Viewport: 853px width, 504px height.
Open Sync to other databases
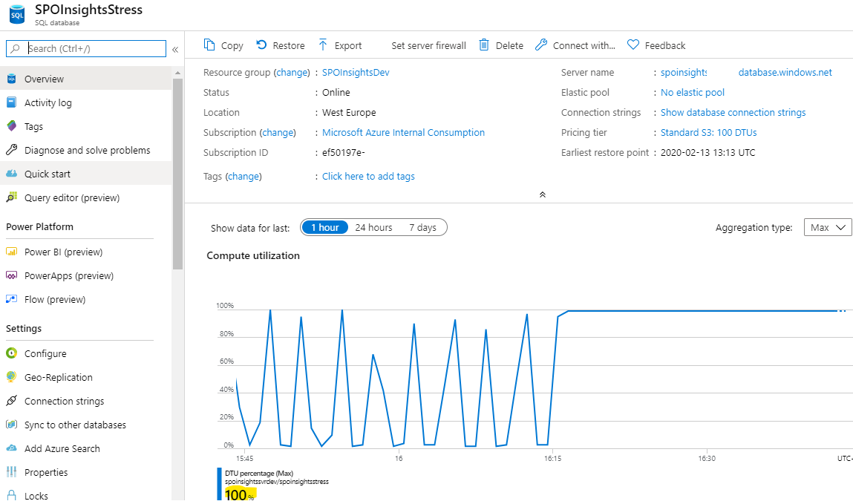tap(86, 425)
